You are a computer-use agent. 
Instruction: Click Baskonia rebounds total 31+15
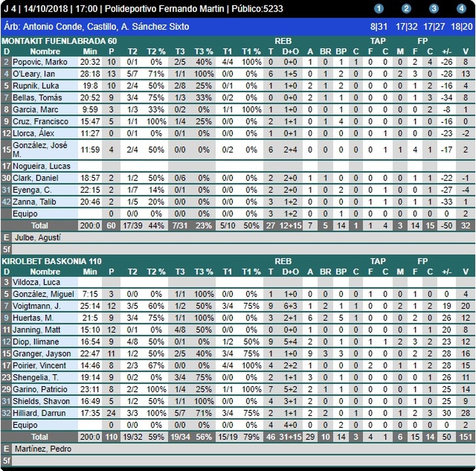290,437
